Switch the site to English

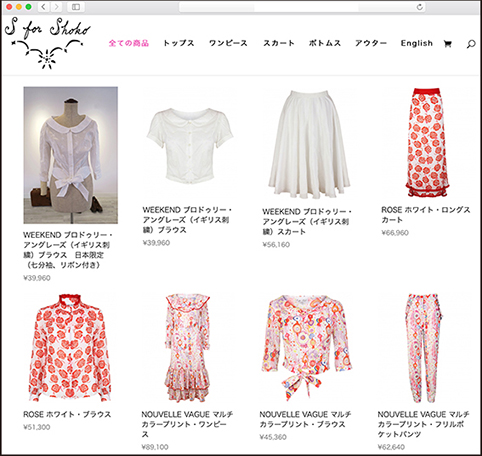[417, 43]
